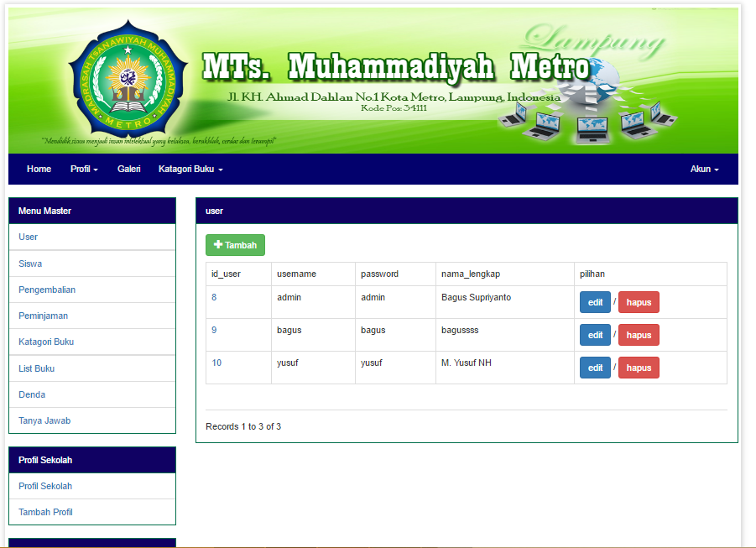Open Katagori Buku in the sidebar
This screenshot has width=756, height=548.
92,342
